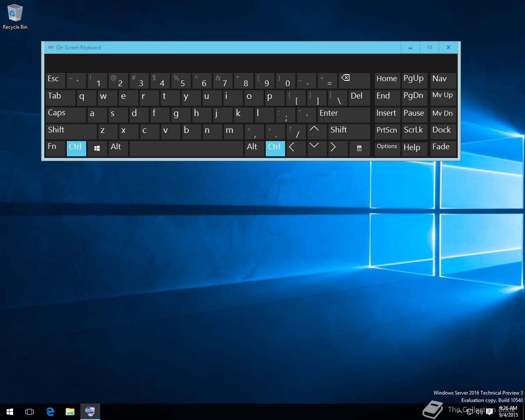Tap the Enter key

(x=344, y=114)
